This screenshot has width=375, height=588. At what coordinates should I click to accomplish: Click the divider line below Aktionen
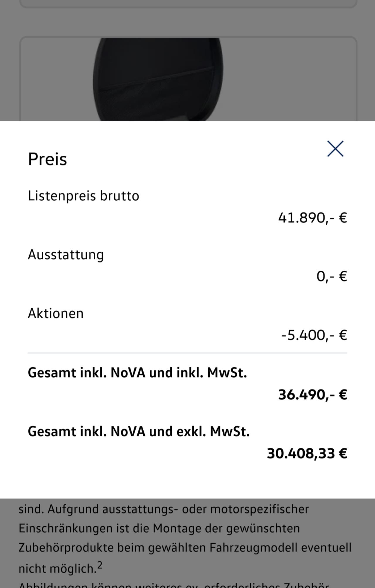[187, 353]
